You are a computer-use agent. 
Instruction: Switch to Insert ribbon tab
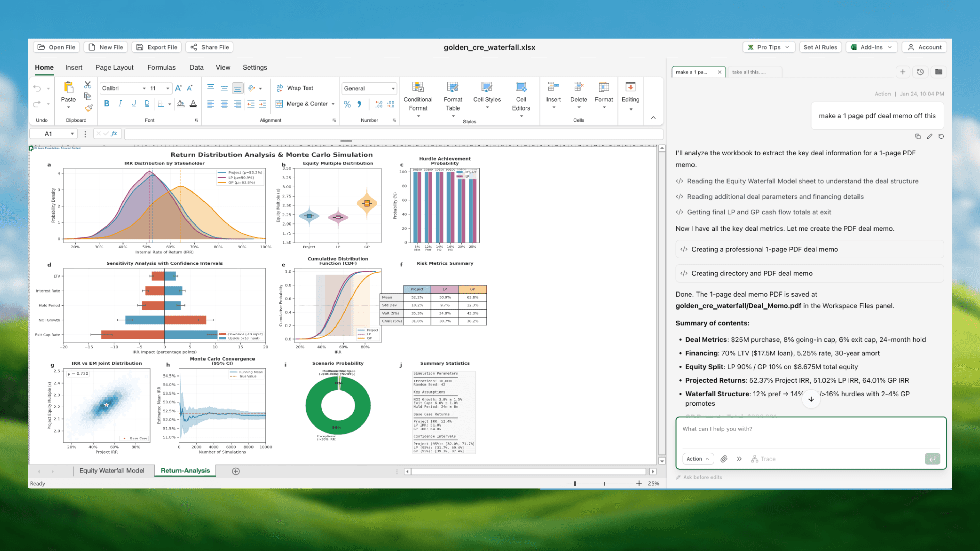tap(74, 67)
